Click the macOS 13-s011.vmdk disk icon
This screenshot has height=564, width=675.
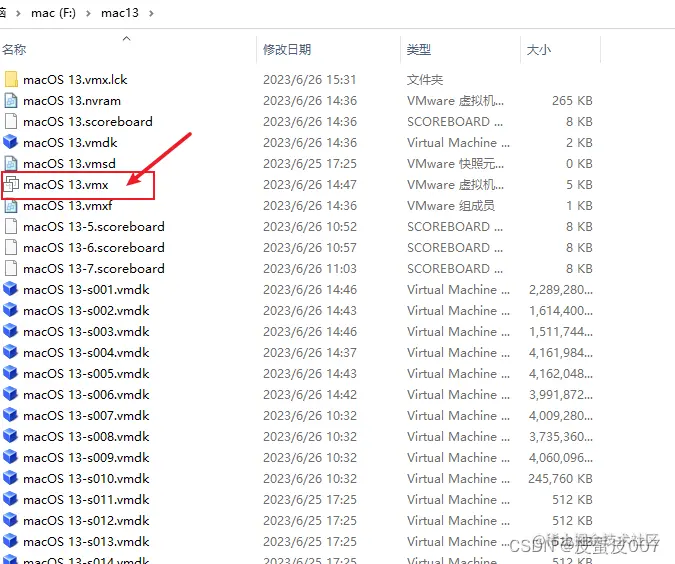[x=10, y=499]
